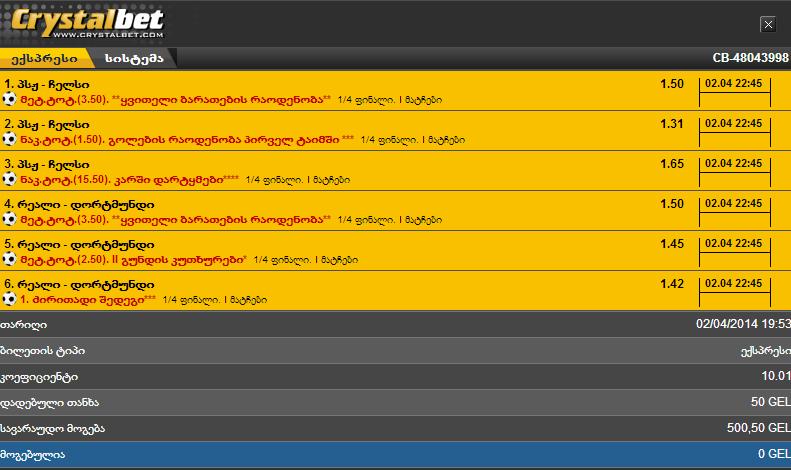This screenshot has height=470, width=791.
Task: Click the კოეფიციენტი label
Action: click(x=39, y=377)
